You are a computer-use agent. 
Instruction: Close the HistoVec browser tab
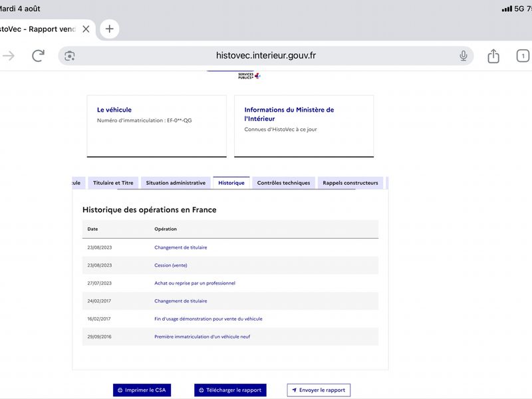tap(86, 29)
